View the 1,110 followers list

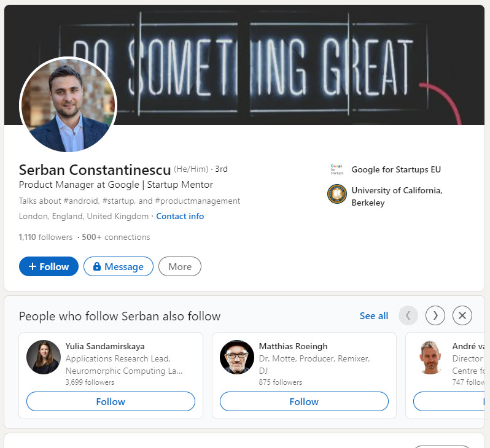(x=45, y=237)
